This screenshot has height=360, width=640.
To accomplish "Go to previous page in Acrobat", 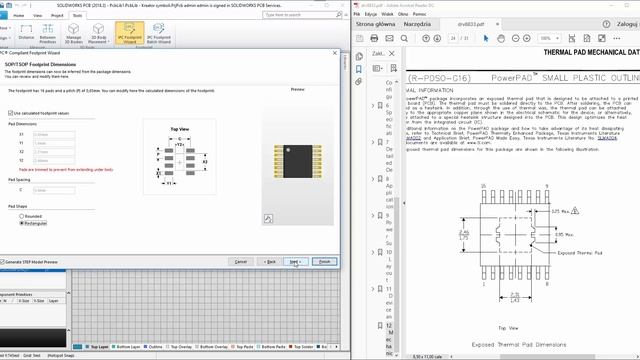I will (x=426, y=38).
